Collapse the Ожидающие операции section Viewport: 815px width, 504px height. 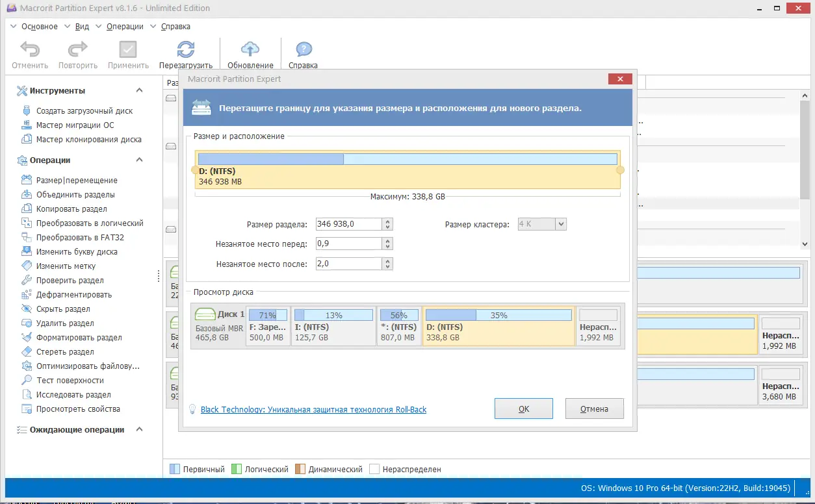coord(139,429)
